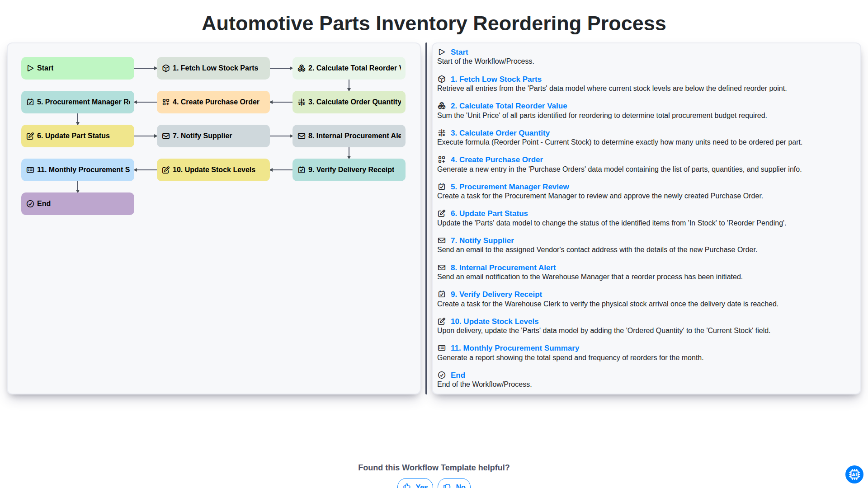Open the Start link in step list
Screen dimensions: 868x488
point(459,52)
